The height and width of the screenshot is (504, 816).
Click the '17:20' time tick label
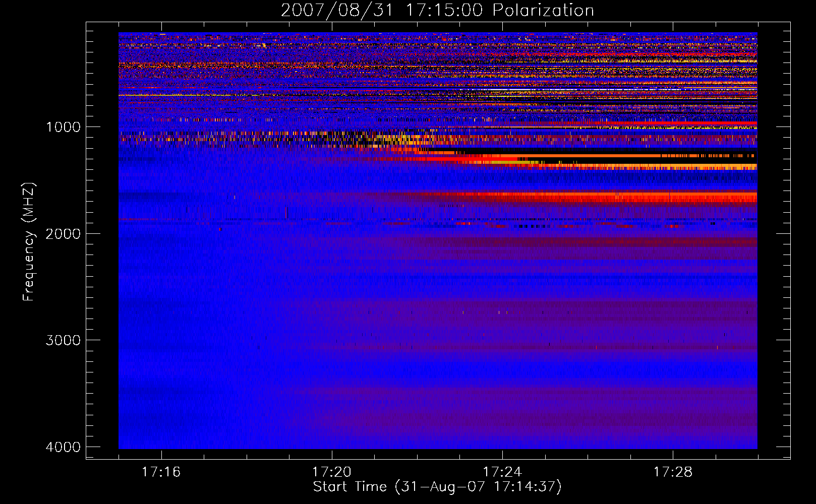[331, 472]
